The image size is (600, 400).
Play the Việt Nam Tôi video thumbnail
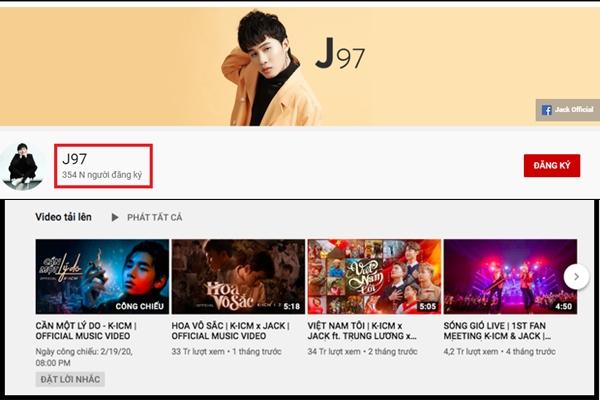(x=374, y=275)
